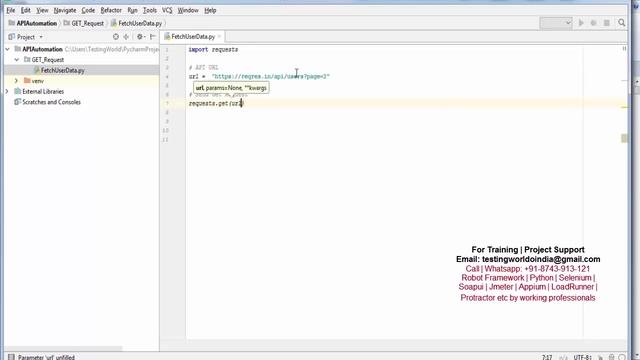Click scroll from source target icon
The height and width of the screenshot is (360, 640).
[116, 37]
